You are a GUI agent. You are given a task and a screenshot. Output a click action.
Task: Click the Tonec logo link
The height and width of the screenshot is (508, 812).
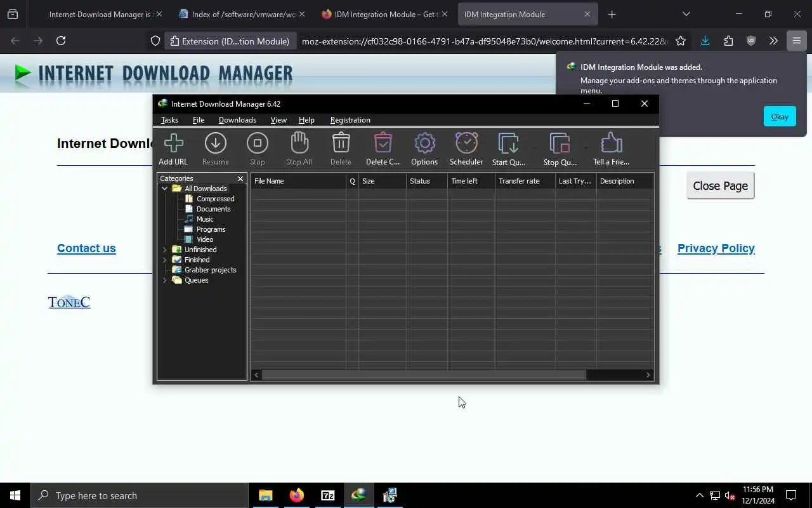click(x=69, y=302)
